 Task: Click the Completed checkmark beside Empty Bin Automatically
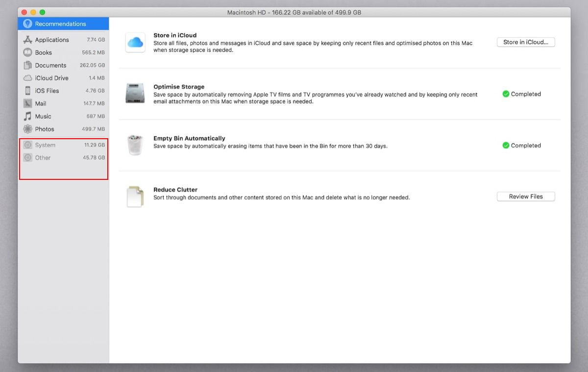click(506, 145)
